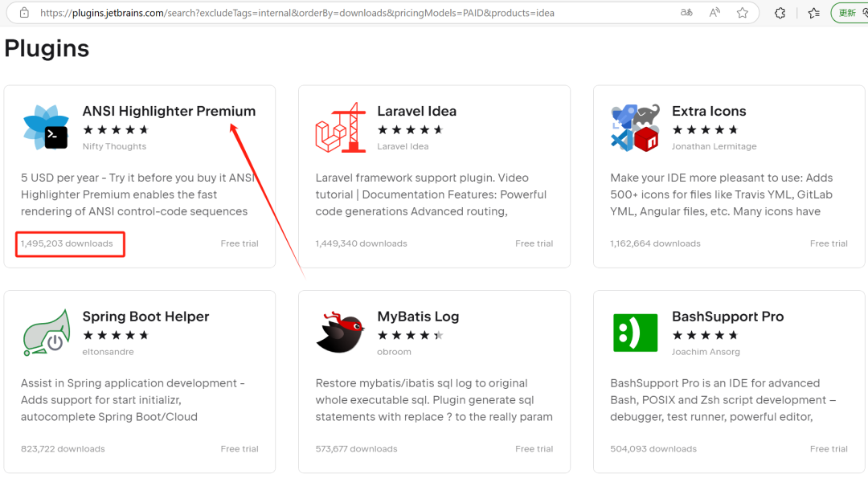Click the MyBatis Log bird icon
This screenshot has width=868, height=478.
click(341, 332)
